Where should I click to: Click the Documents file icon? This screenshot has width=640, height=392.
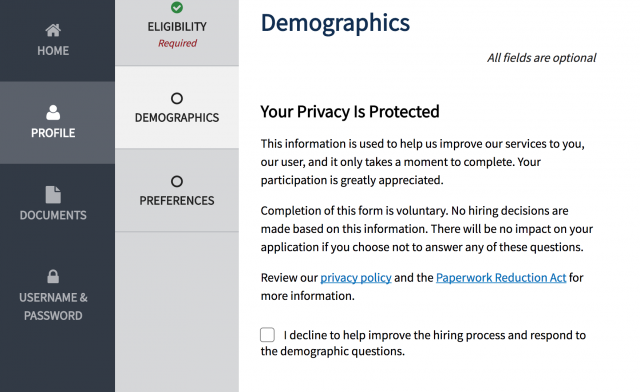pyautogui.click(x=53, y=194)
